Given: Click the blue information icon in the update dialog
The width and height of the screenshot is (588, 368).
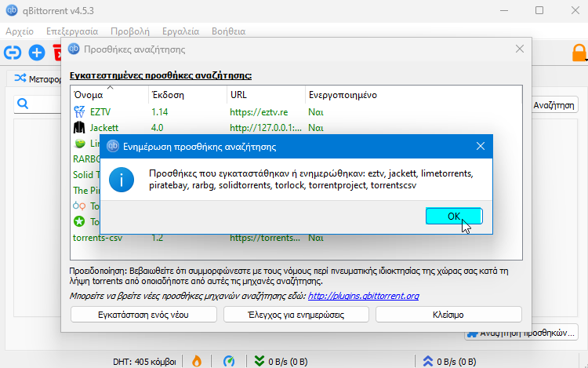Looking at the screenshot, I should click(121, 180).
